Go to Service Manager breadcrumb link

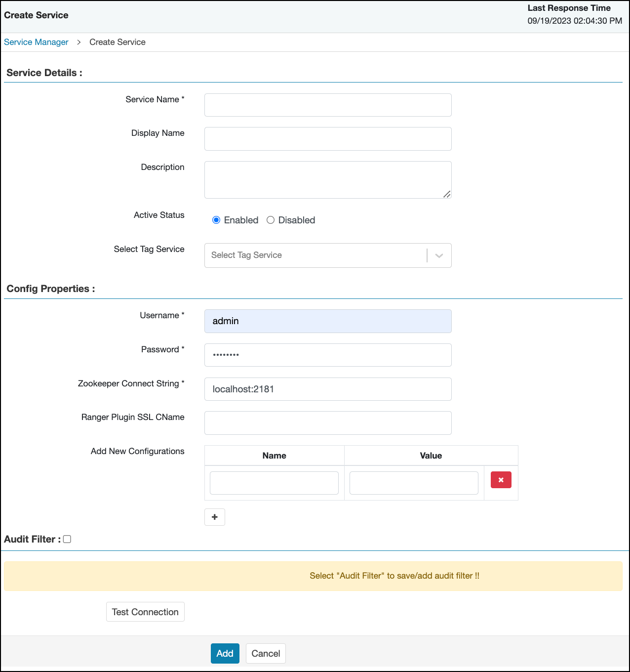(36, 42)
